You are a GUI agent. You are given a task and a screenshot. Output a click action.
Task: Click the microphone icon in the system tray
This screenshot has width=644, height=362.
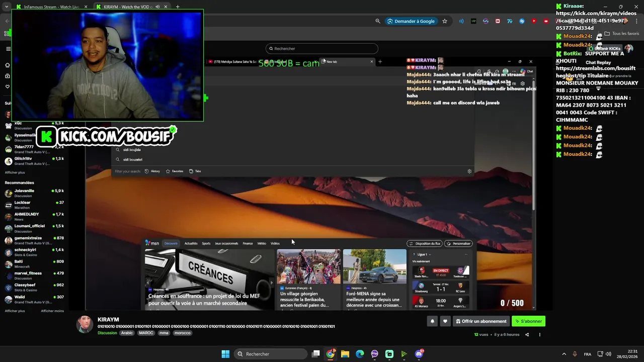click(575, 354)
